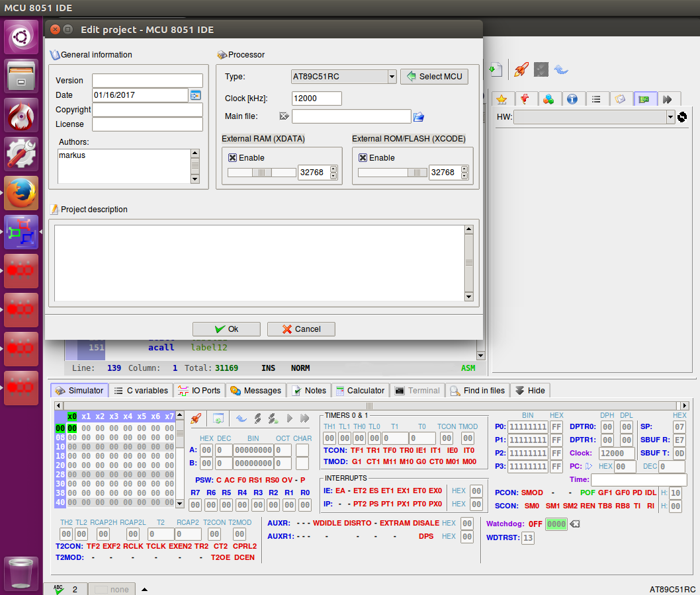Switch to IO Ports tab
The height and width of the screenshot is (595, 700).
tap(199, 391)
